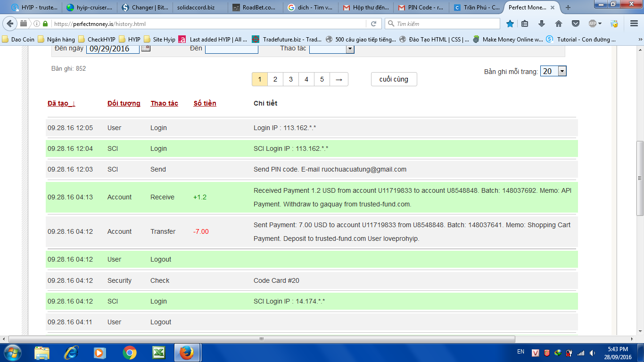The width and height of the screenshot is (644, 362).
Task: Open the Firefox hamburger menu
Action: pos(634,24)
